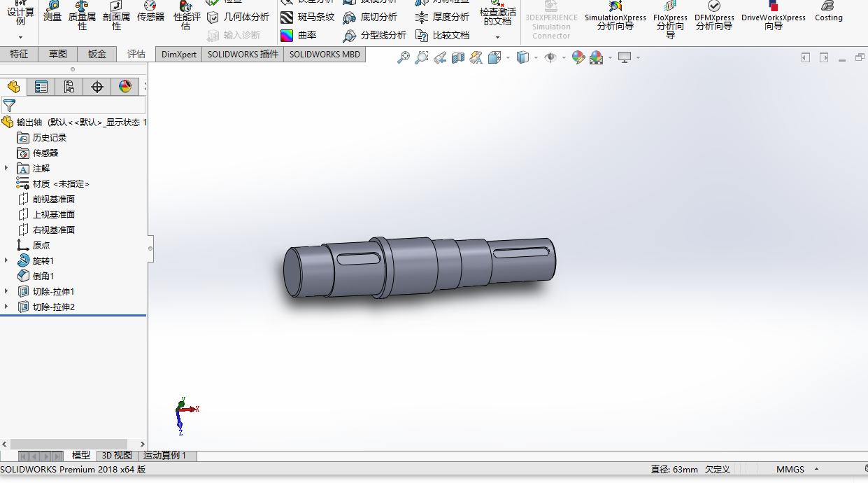Open View Orientation dropdown arrow
This screenshot has height=483, width=868.
click(x=508, y=57)
